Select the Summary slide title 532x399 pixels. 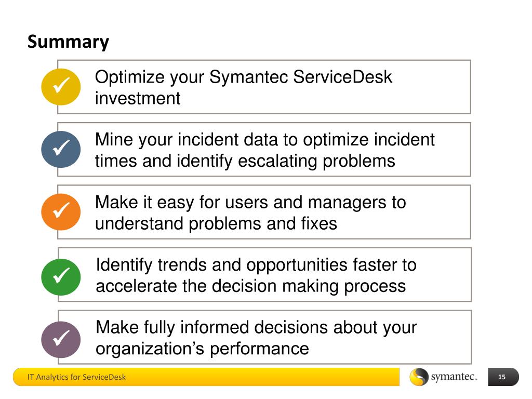(68, 42)
